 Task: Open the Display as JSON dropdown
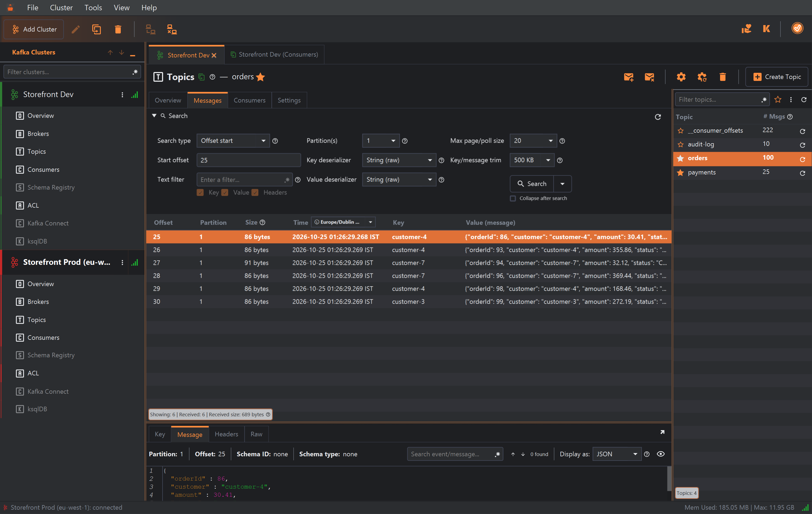click(x=617, y=454)
